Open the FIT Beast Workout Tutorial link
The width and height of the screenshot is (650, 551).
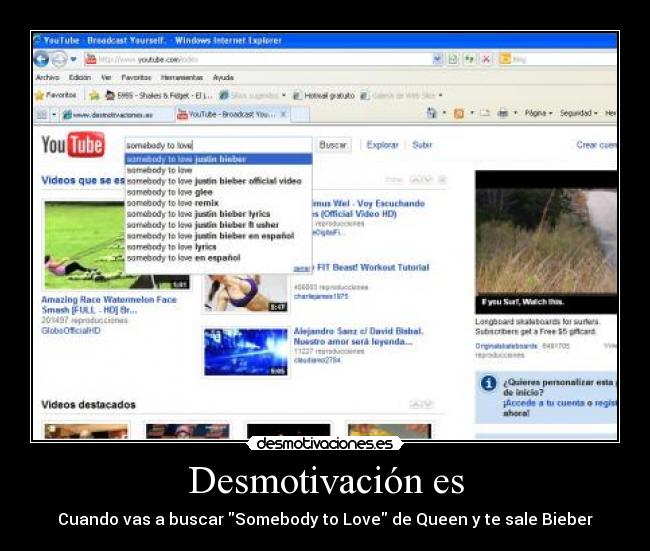373,267
